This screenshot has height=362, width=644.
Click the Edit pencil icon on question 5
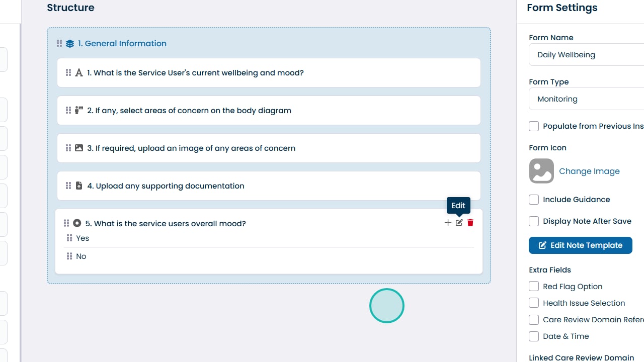[459, 223]
